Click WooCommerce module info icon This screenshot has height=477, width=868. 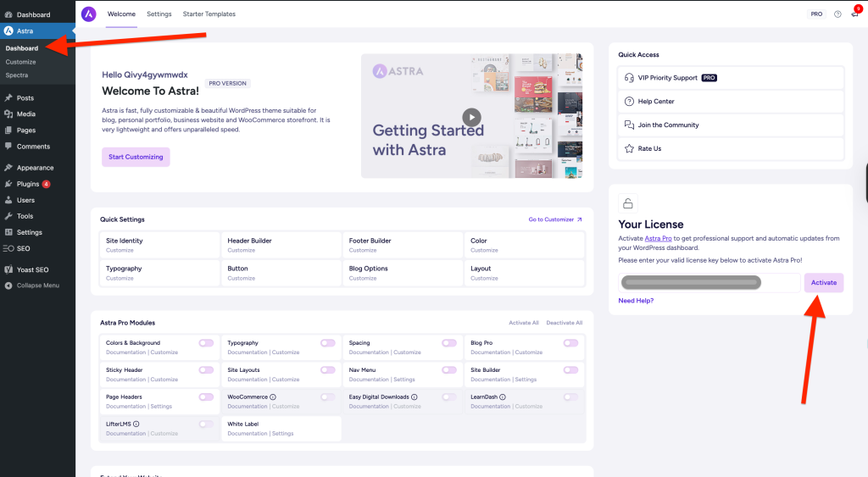273,397
